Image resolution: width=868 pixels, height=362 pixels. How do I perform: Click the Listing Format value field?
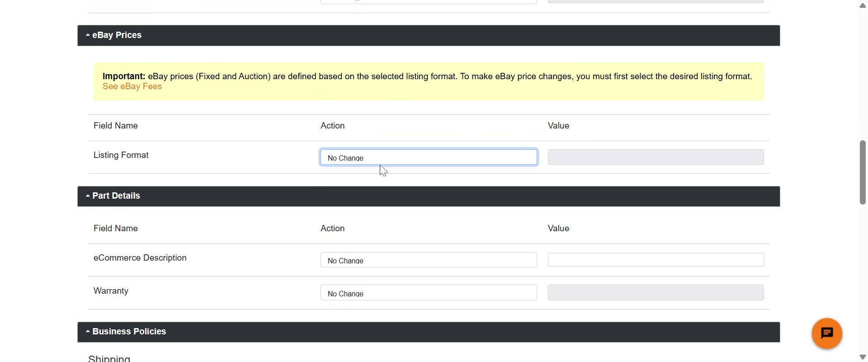(655, 157)
